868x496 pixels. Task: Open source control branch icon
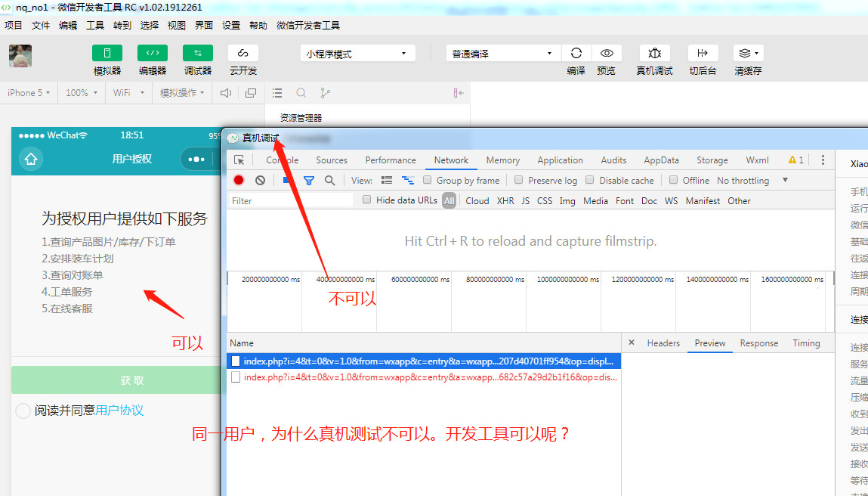[325, 93]
